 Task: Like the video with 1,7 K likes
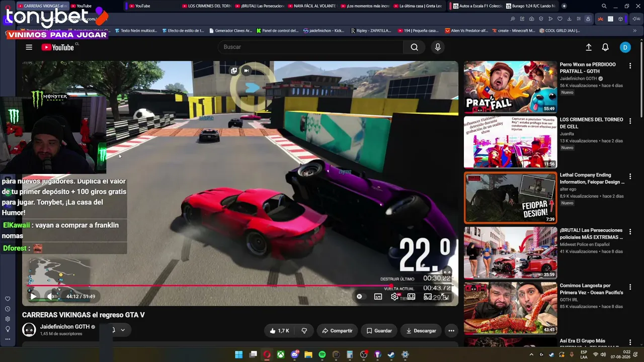pyautogui.click(x=279, y=331)
